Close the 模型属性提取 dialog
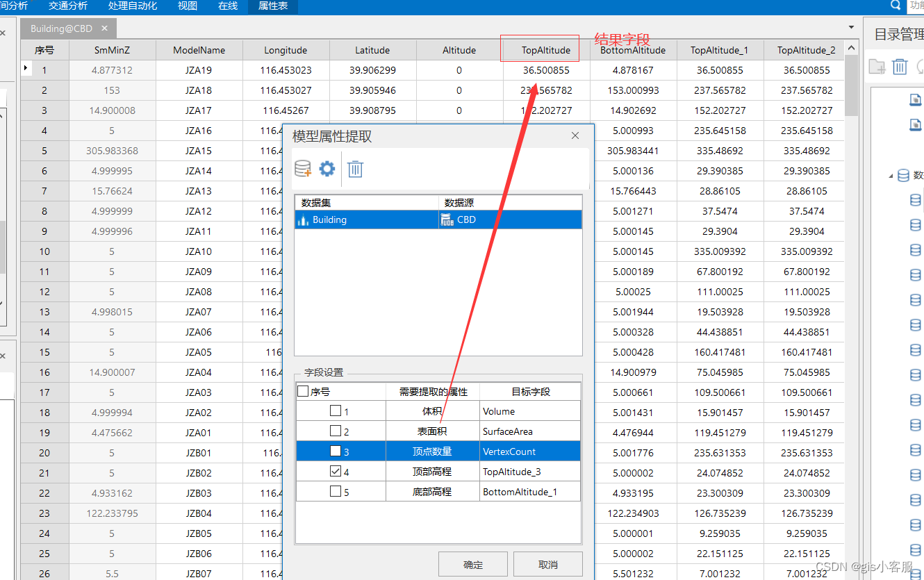 tap(575, 135)
